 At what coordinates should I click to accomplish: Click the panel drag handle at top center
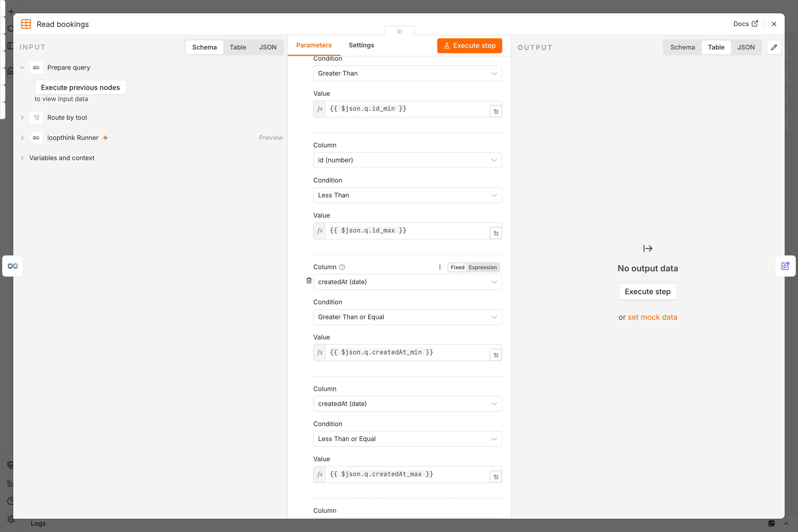tap(399, 31)
